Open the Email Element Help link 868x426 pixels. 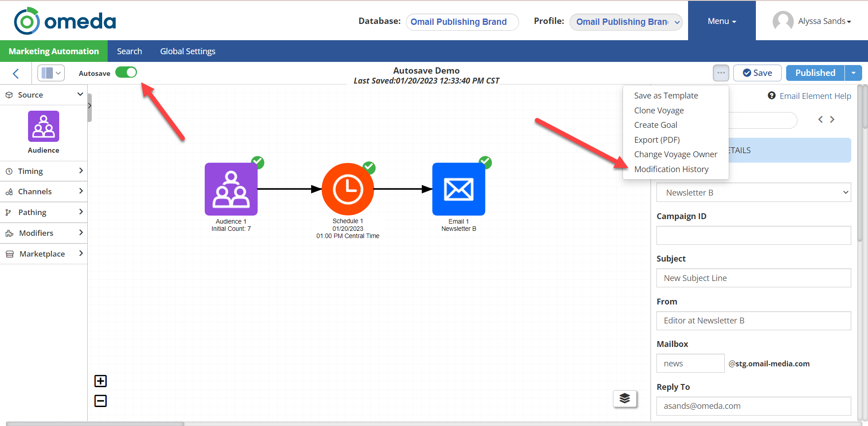click(x=815, y=96)
